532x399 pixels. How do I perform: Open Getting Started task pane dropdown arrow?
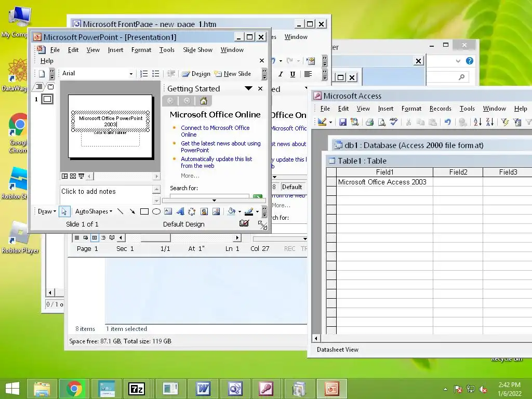pos(248,88)
